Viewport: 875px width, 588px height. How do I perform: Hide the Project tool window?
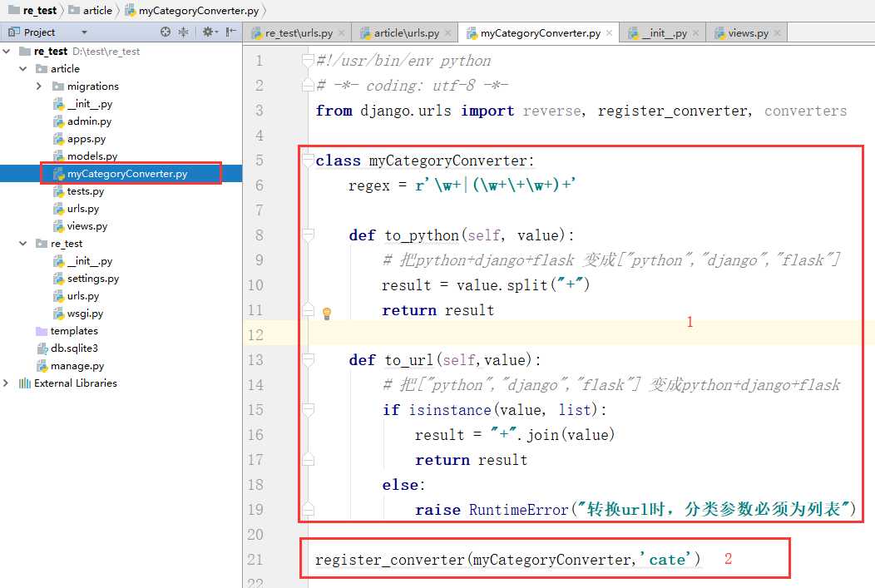(230, 32)
